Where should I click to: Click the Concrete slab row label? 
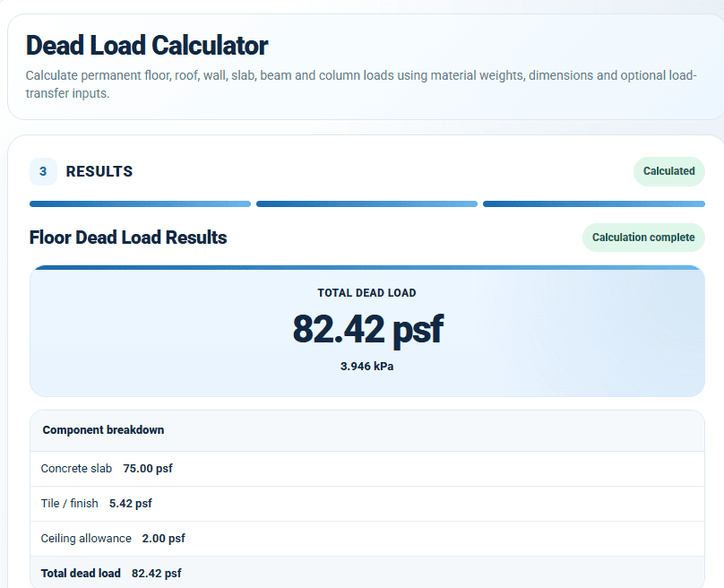coord(76,469)
